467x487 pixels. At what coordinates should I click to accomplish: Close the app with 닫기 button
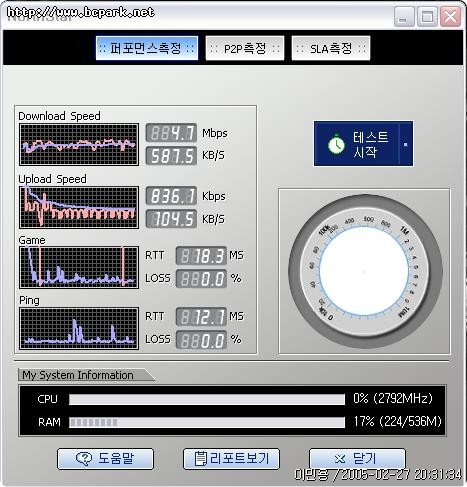pyautogui.click(x=357, y=459)
